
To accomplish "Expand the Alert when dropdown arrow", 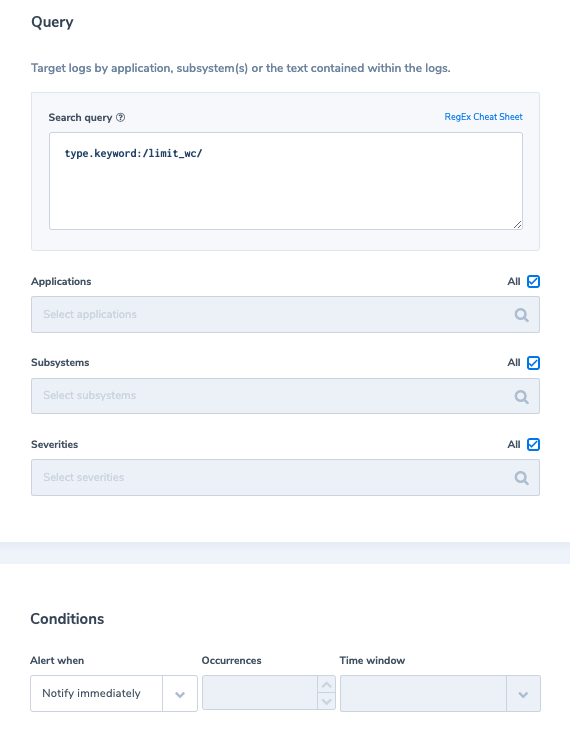I will point(180,694).
